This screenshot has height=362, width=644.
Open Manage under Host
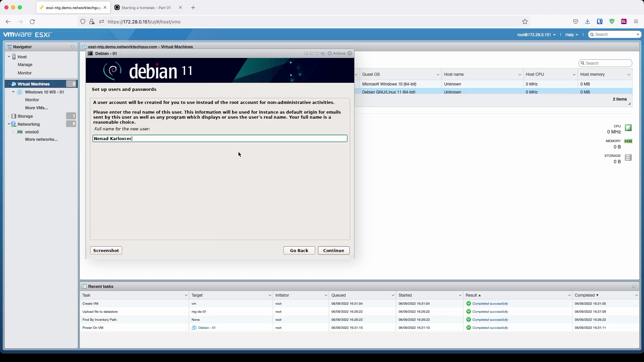point(25,65)
